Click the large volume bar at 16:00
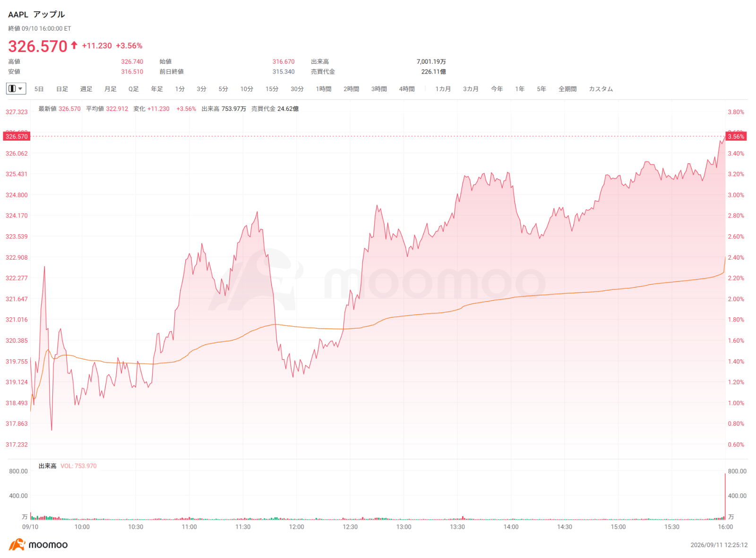Screen dimensions: 756x558 (725, 496)
